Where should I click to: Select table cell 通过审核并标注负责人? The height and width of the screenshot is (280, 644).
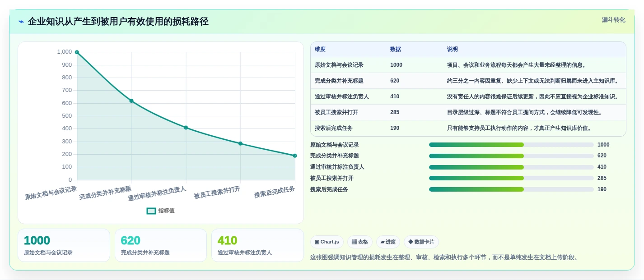pyautogui.click(x=342, y=96)
